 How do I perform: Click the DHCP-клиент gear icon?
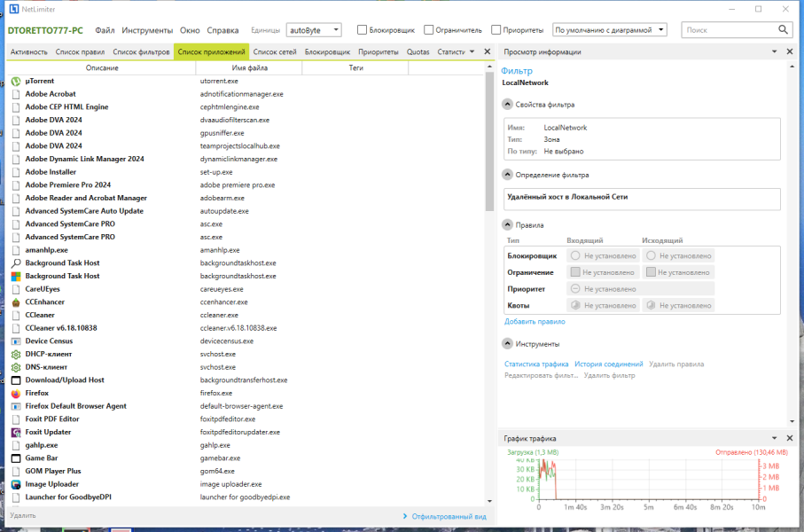tap(16, 354)
